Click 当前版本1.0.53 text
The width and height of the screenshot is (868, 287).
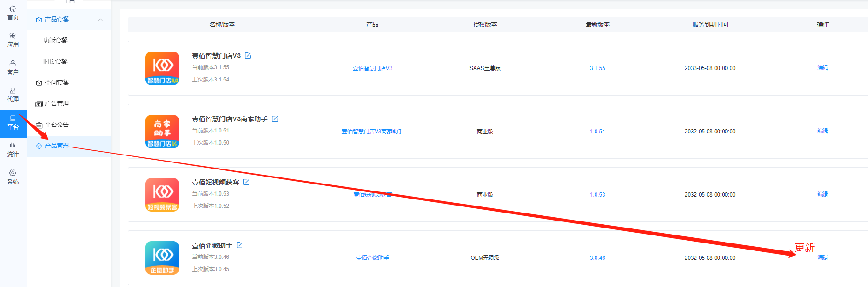pos(211,194)
